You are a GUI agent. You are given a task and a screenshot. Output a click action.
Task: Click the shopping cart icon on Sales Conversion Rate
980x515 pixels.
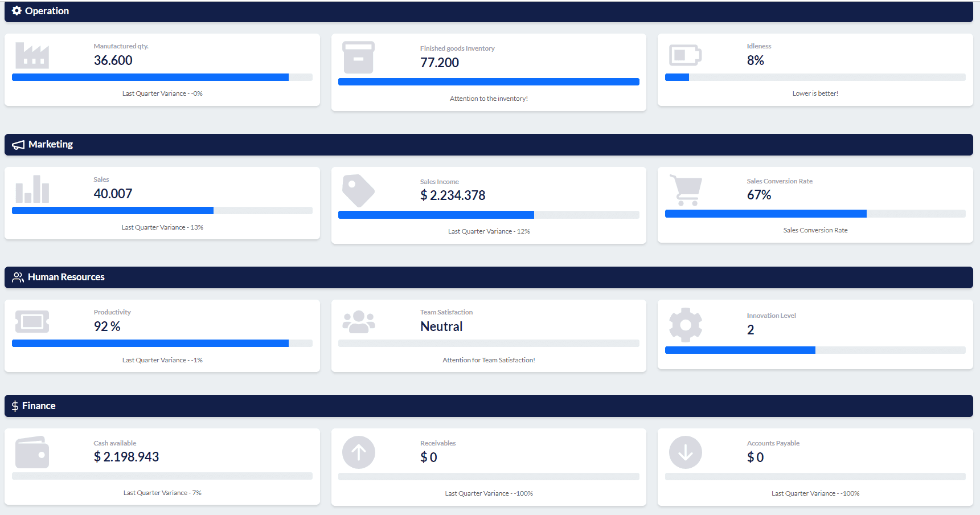[x=686, y=190]
